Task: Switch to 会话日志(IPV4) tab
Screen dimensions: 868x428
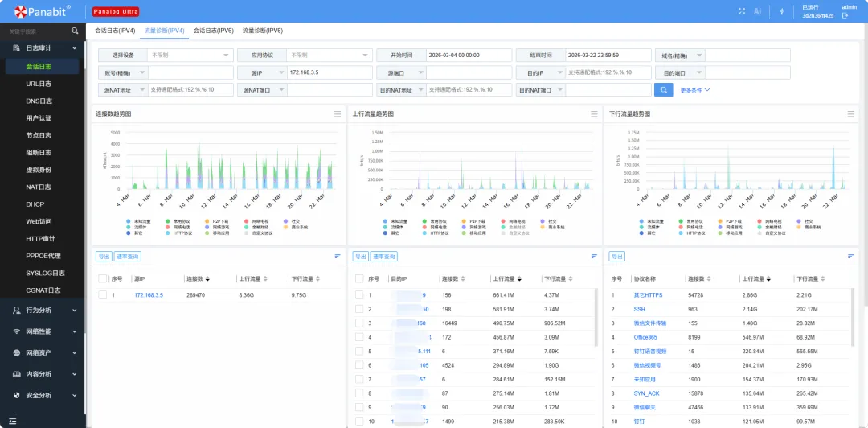Action: (115, 31)
